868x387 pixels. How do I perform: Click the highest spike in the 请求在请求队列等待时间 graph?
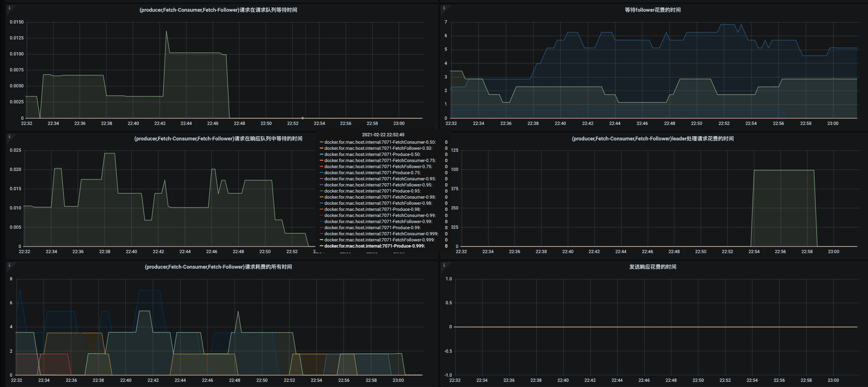(166, 32)
